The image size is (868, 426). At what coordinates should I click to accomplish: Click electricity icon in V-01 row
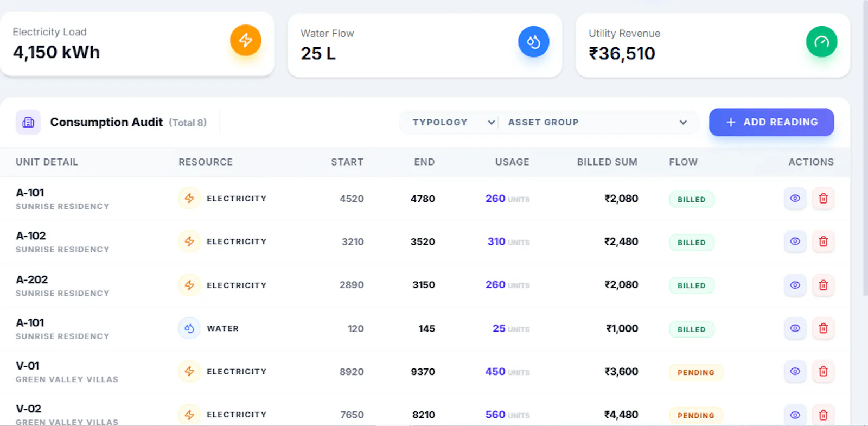click(x=189, y=372)
